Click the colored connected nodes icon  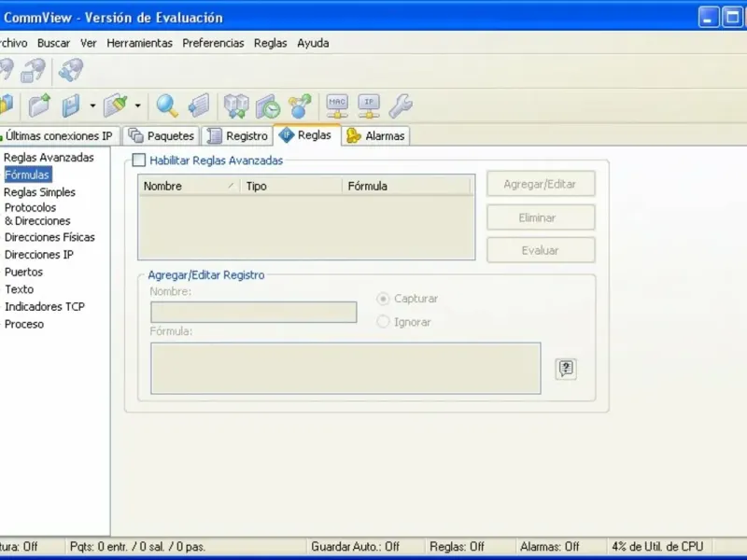[x=300, y=105]
